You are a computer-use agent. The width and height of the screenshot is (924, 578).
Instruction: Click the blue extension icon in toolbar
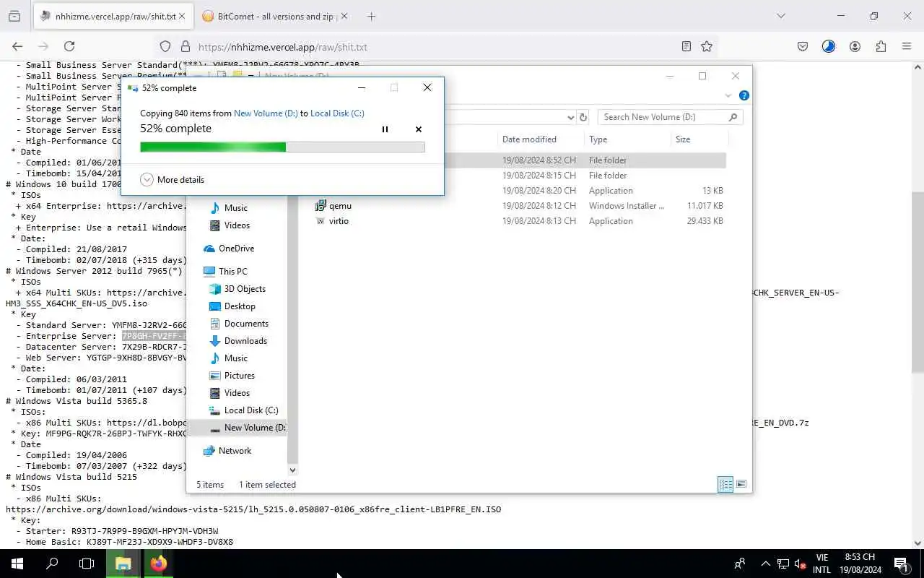[x=829, y=46]
